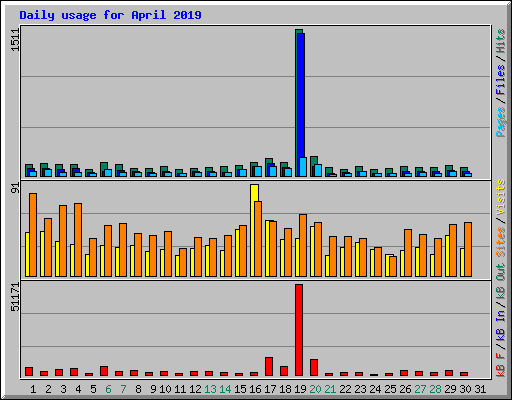Image resolution: width=512 pixels, height=400 pixels.
Task: Click the green day 20 axis label
Action: coord(315,389)
